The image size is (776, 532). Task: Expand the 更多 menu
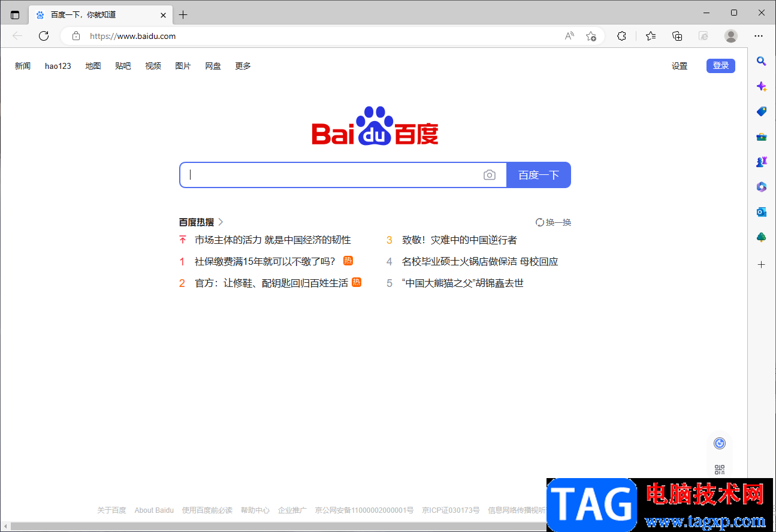[x=243, y=66]
